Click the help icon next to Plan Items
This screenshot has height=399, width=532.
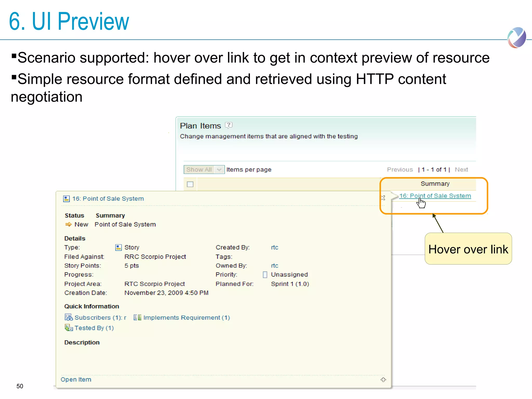click(x=229, y=126)
